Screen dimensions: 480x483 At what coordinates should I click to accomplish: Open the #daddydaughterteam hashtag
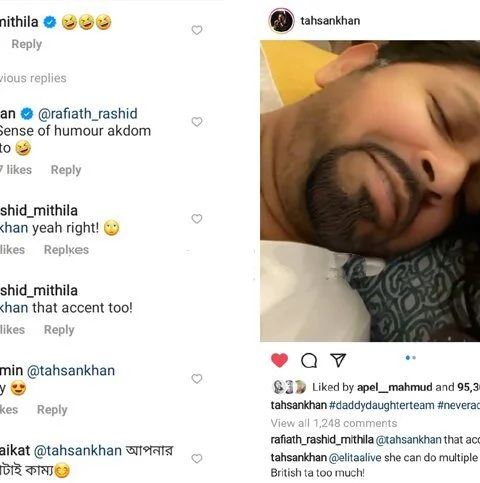coord(382,405)
